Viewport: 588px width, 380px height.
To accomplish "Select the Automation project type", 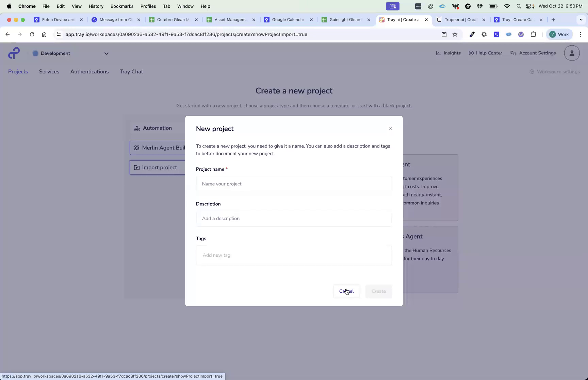I will 153,128.
